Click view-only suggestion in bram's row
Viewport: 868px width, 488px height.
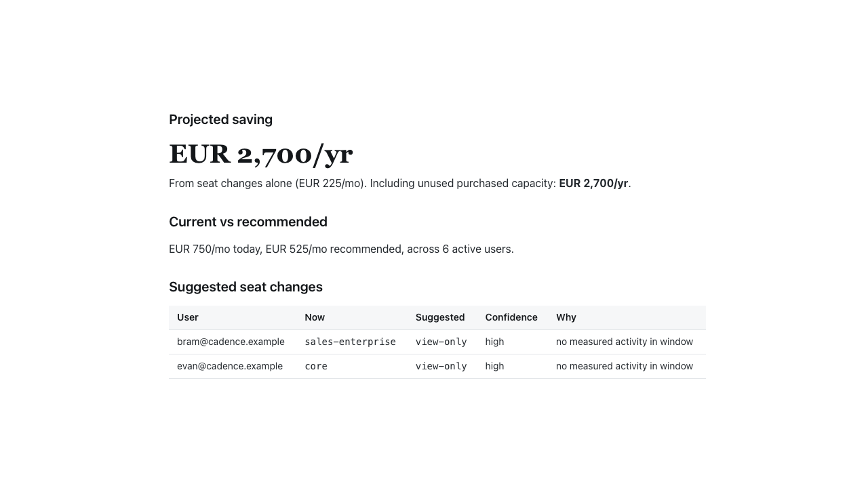(441, 342)
